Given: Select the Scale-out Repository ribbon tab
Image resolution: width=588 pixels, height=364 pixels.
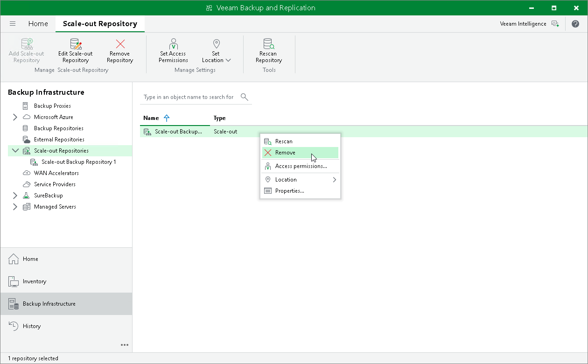Looking at the screenshot, I should click(100, 24).
